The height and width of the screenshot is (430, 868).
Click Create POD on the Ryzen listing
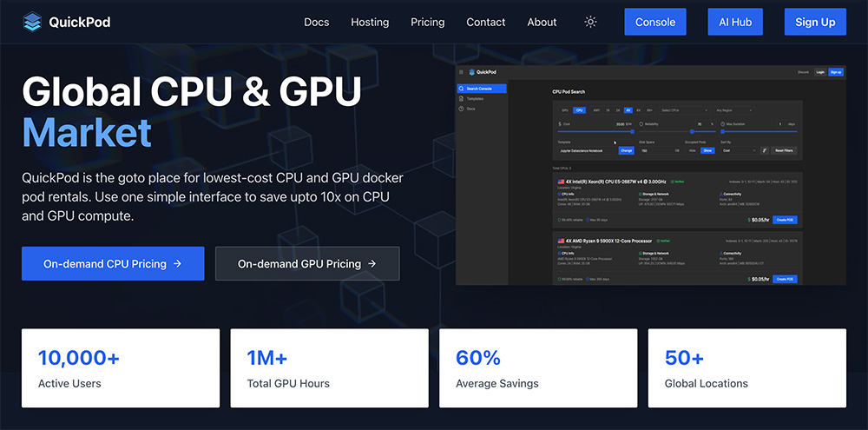785,279
